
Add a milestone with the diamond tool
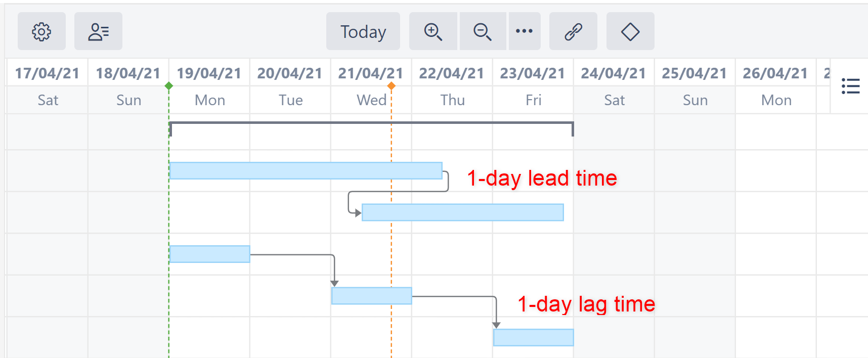click(x=630, y=31)
